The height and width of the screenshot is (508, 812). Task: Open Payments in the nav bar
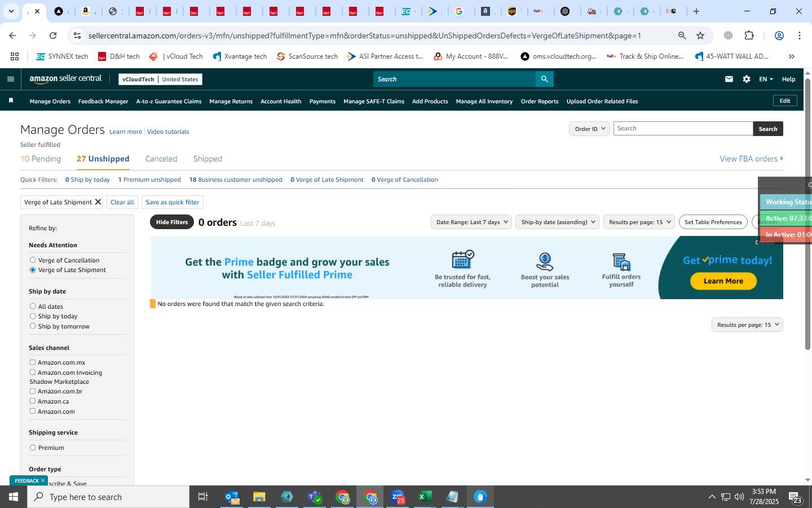coord(323,102)
